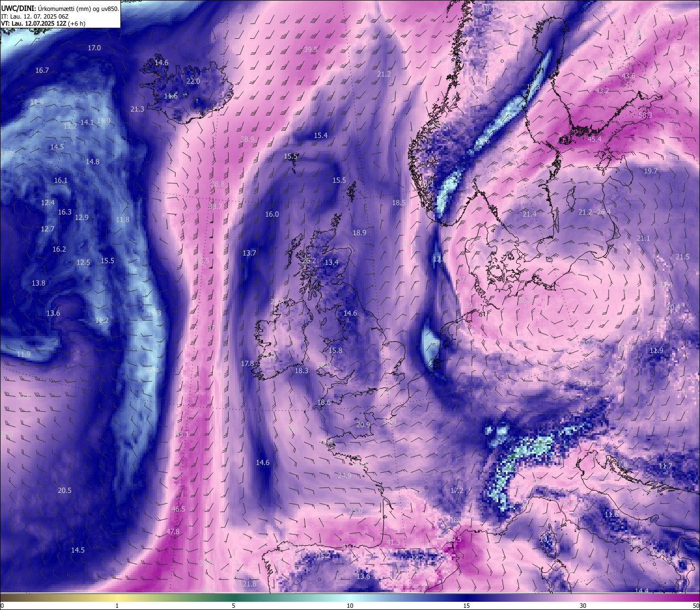Click the IT: Lau. 12. 07. 2025 06Z line

(x=35, y=16)
